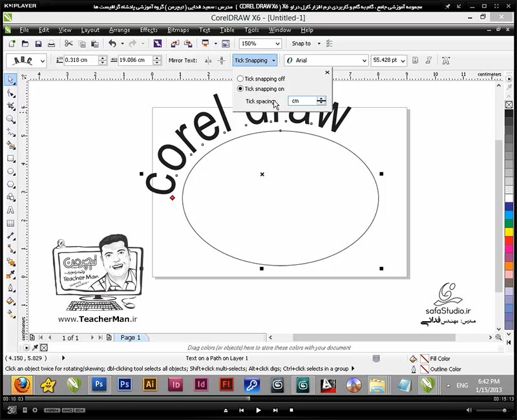This screenshot has height=420, width=517.
Task: Select the Rectangle tool
Action: pyautogui.click(x=10, y=158)
